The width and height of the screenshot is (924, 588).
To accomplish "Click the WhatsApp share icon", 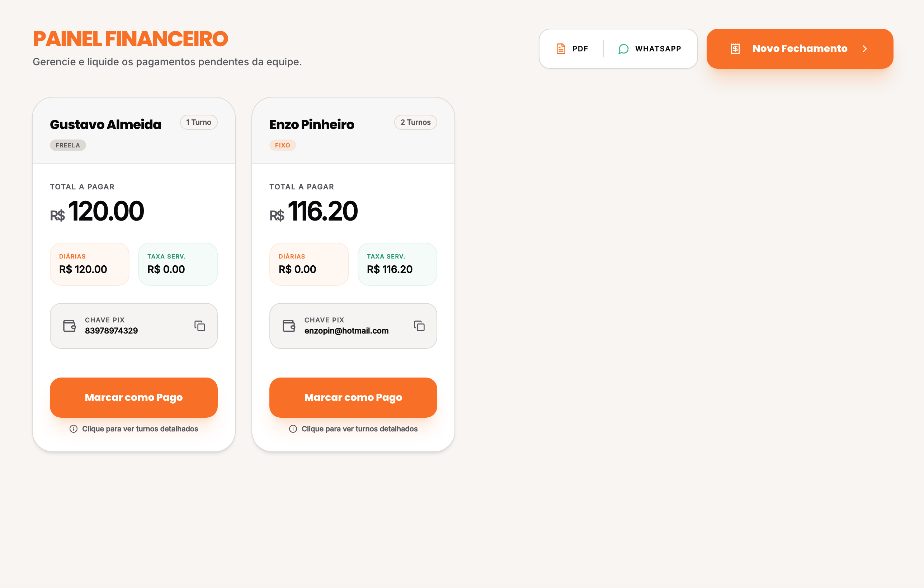I will point(623,49).
